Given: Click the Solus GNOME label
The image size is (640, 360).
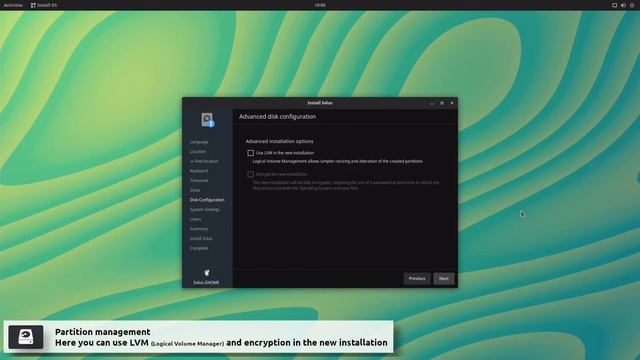Looking at the screenshot, I should tap(206, 282).
